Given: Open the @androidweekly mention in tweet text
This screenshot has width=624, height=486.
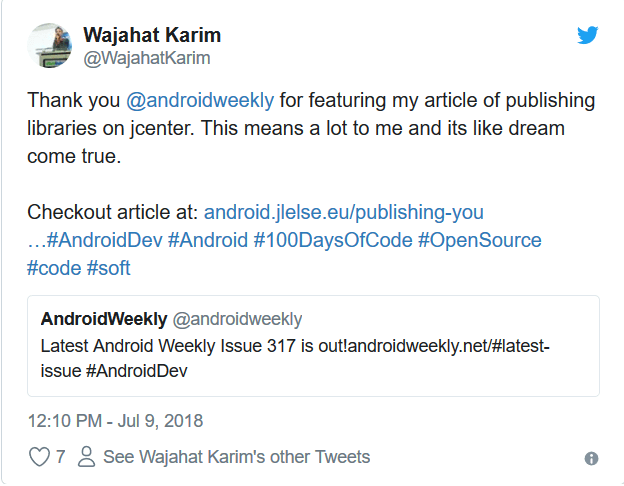Looking at the screenshot, I should pos(200,100).
